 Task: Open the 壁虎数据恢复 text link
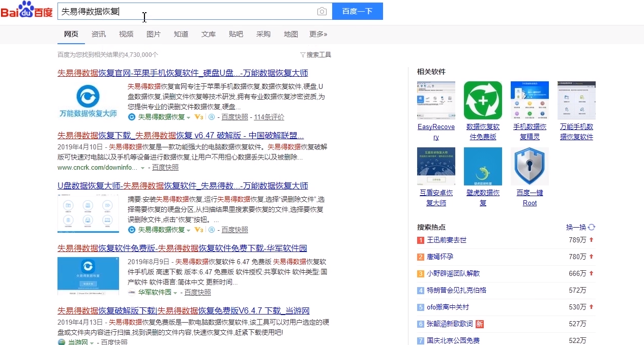pyautogui.click(x=483, y=198)
